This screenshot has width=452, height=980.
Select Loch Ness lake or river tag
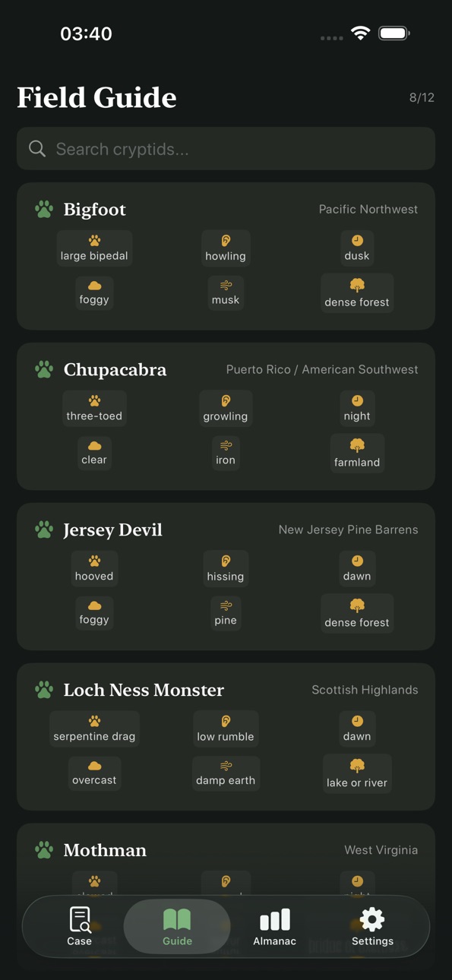[x=357, y=773]
